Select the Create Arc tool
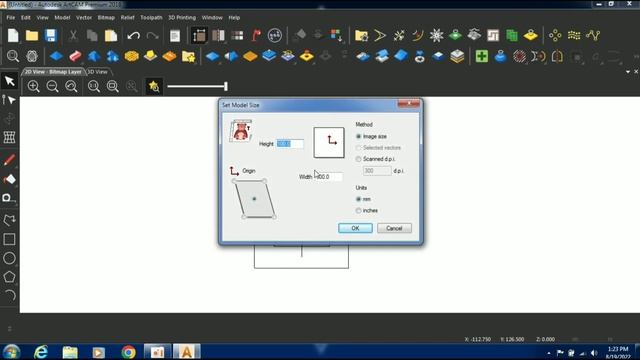Screen dimensions: 640x360 (x=9, y=295)
